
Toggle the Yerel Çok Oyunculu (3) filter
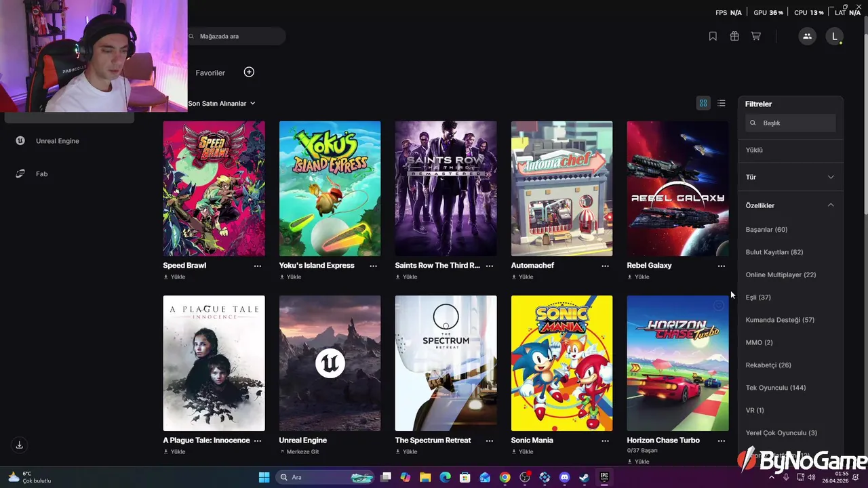pyautogui.click(x=781, y=433)
